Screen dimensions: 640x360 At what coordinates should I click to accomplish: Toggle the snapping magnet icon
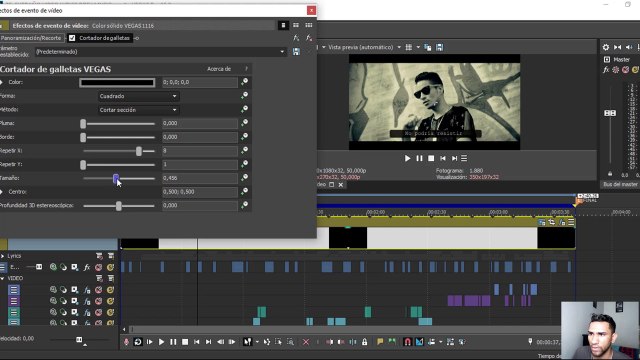[x=407, y=342]
